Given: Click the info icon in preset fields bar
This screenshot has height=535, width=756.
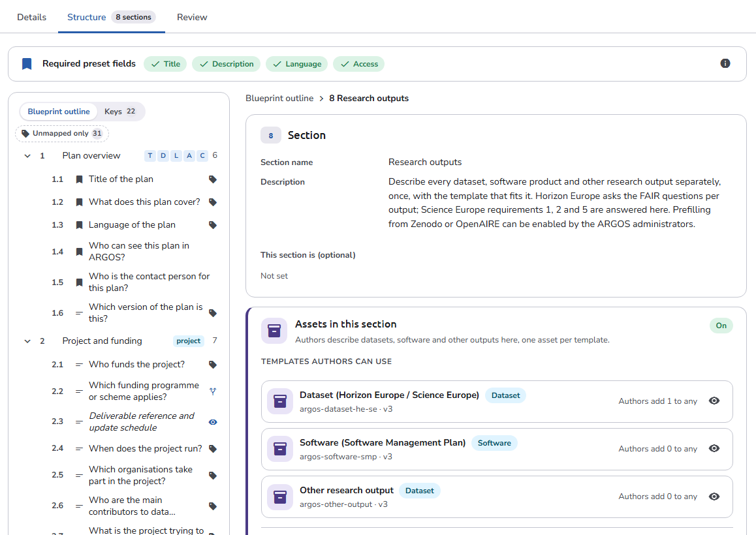Looking at the screenshot, I should point(725,64).
